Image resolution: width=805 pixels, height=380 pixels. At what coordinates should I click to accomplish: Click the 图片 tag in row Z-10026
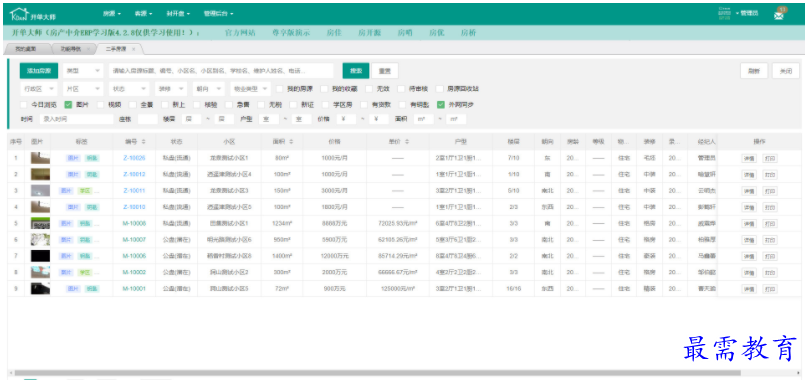click(73, 158)
